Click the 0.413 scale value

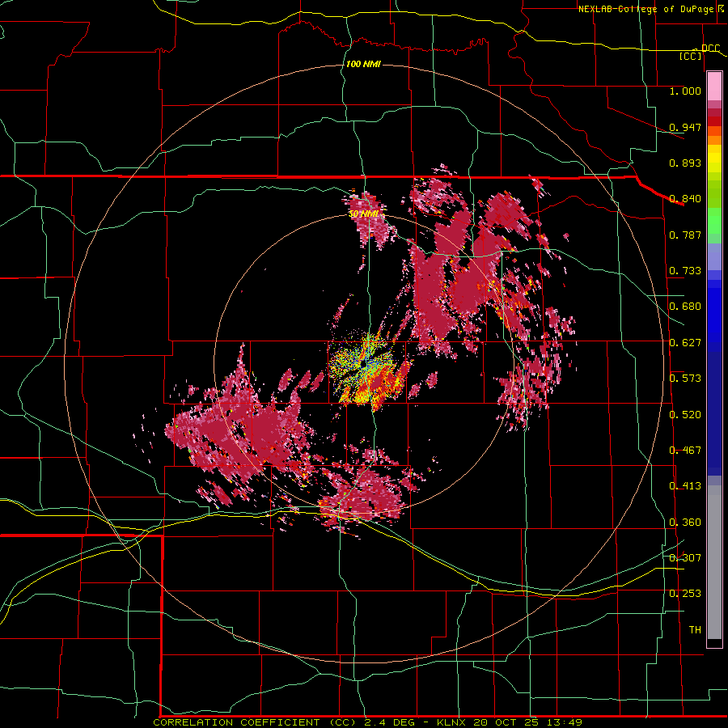(685, 486)
